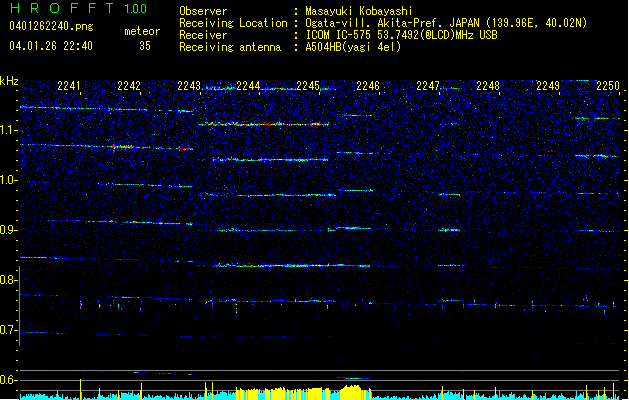Image resolution: width=629 pixels, height=400 pixels.
Task: Click the 2241 time marker
Action: click(69, 85)
